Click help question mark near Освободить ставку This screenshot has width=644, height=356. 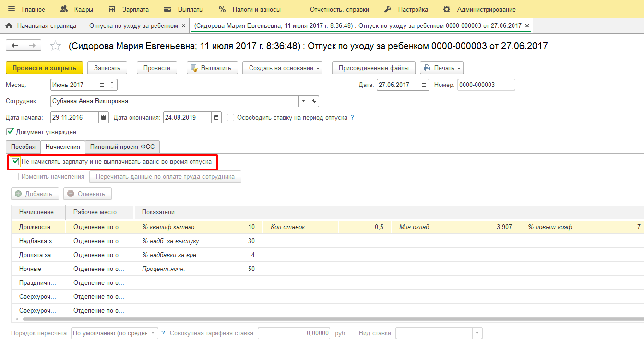352,118
